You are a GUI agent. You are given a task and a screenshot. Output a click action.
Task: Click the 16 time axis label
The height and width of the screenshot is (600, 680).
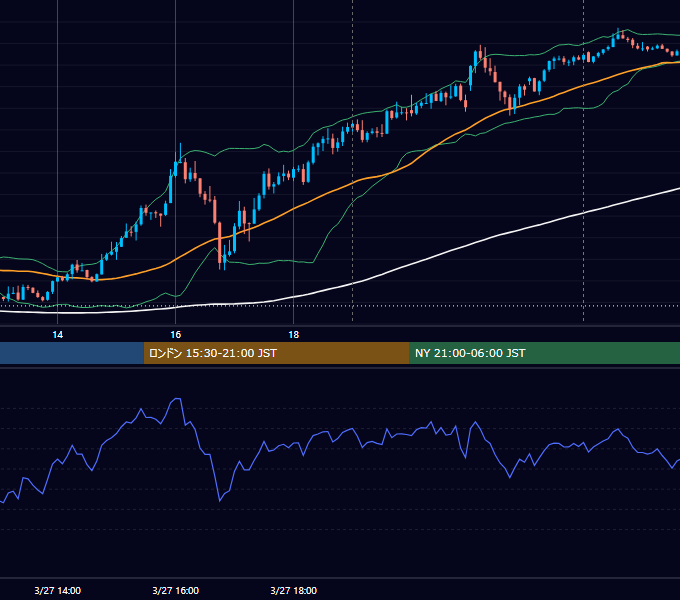pos(175,335)
